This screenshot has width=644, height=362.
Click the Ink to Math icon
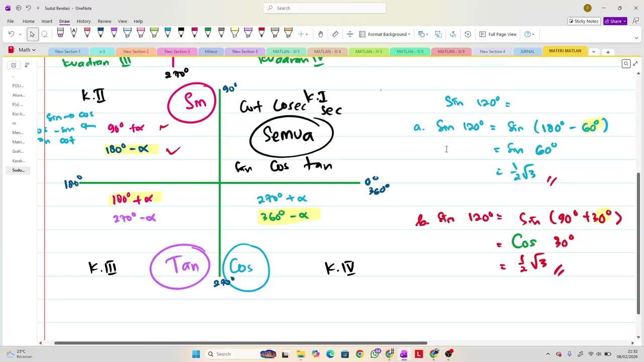[453, 34]
